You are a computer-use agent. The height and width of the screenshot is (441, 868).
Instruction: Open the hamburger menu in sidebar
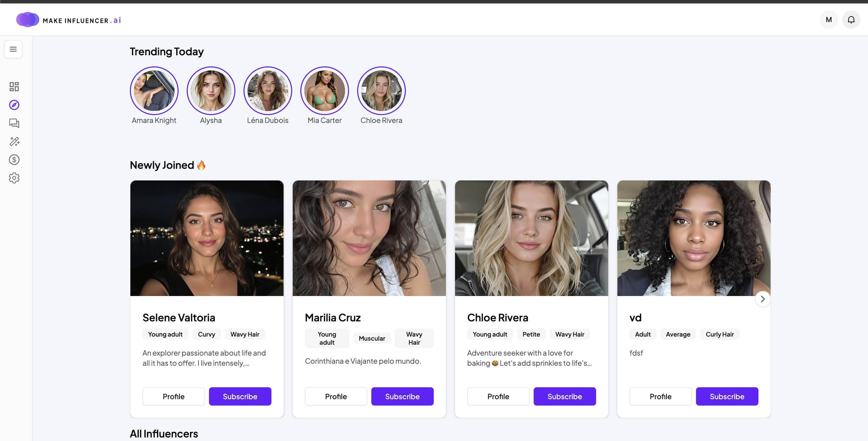(13, 49)
